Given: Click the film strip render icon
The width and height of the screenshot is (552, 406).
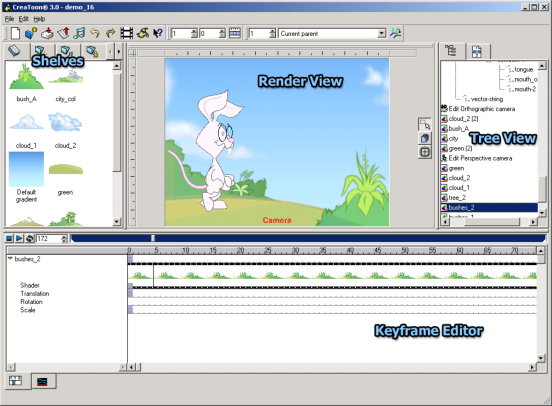Looking at the screenshot, I should click(126, 33).
